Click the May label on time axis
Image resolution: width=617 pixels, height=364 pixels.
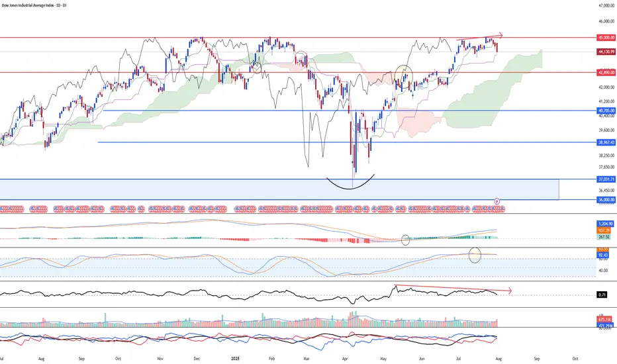[383, 359]
